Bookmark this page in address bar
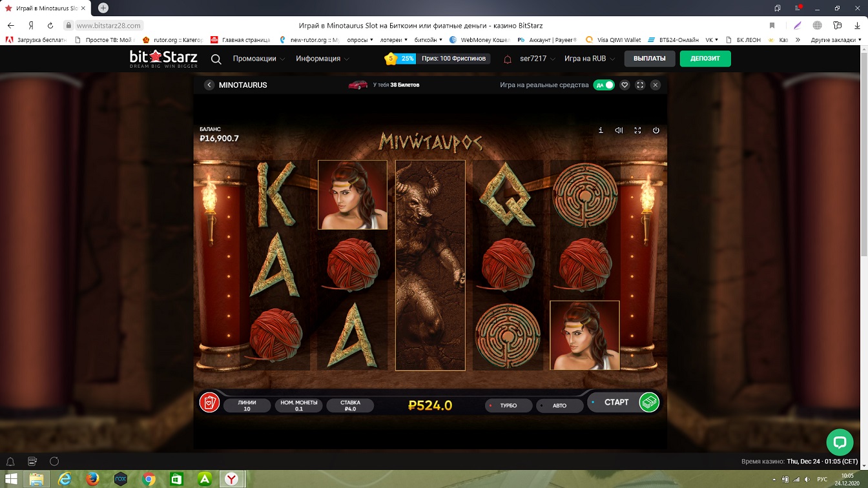The width and height of the screenshot is (868, 488). pyautogui.click(x=772, y=26)
